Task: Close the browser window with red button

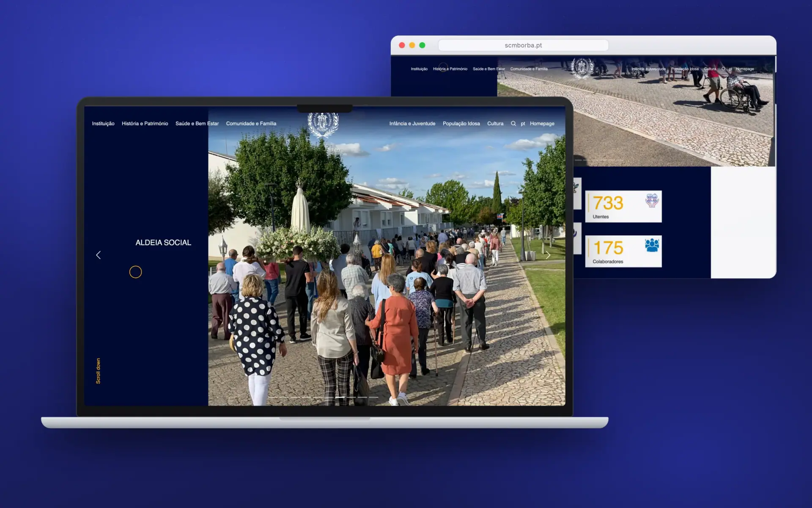Action: click(x=402, y=45)
